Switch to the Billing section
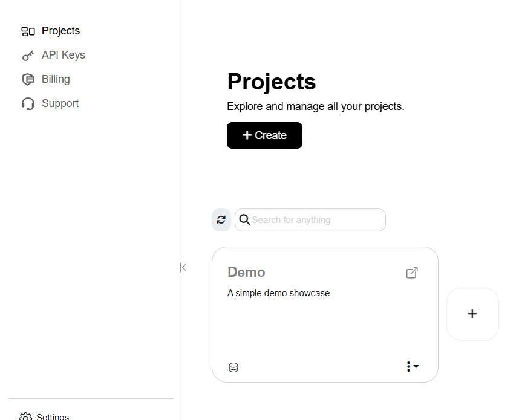This screenshot has width=519, height=420. pyautogui.click(x=55, y=79)
